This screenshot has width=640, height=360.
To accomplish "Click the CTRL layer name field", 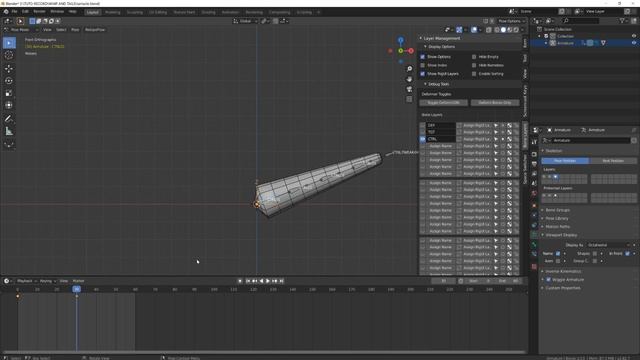I will pyautogui.click(x=441, y=139).
